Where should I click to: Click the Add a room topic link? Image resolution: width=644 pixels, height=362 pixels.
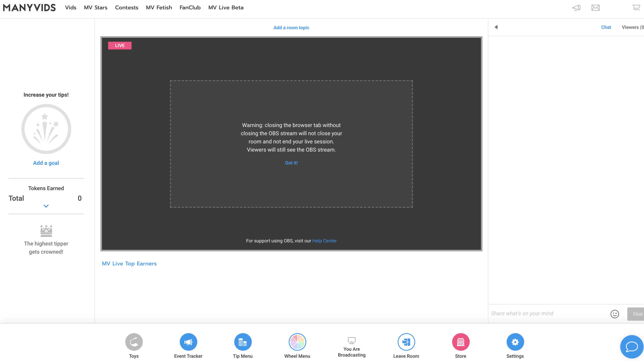[x=291, y=27]
